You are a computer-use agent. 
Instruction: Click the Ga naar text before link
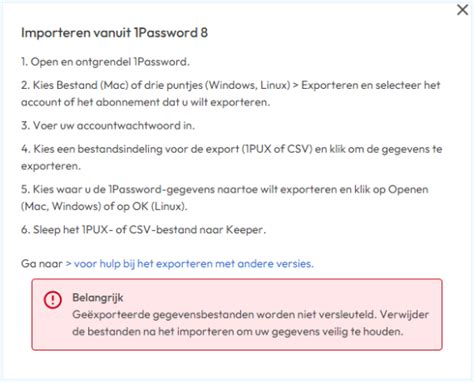42,264
